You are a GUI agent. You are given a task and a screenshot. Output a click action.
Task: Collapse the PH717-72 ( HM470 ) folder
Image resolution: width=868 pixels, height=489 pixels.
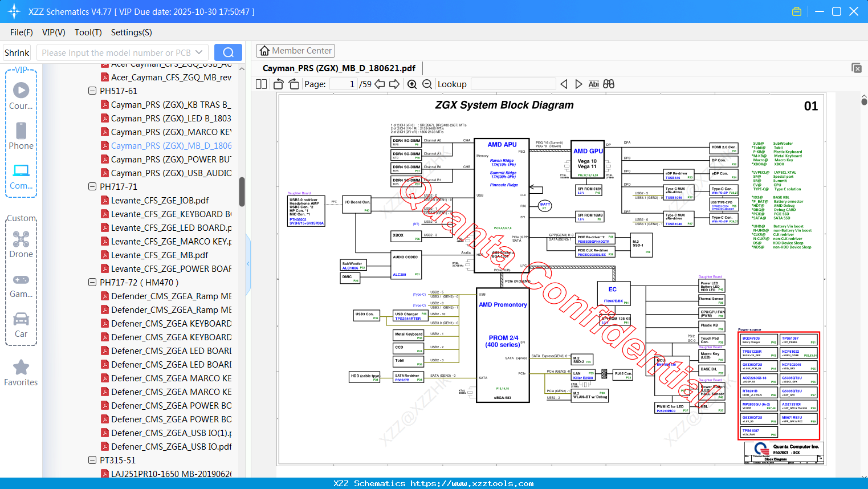click(92, 282)
